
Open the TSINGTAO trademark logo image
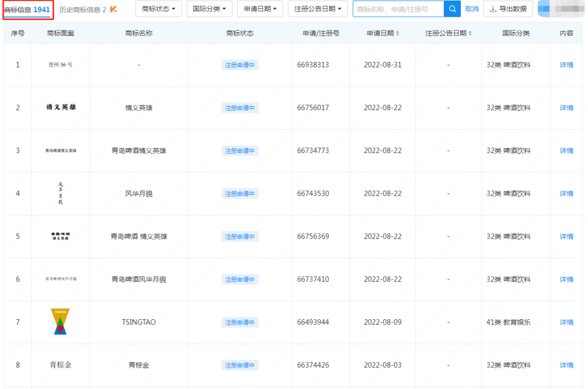(x=60, y=321)
